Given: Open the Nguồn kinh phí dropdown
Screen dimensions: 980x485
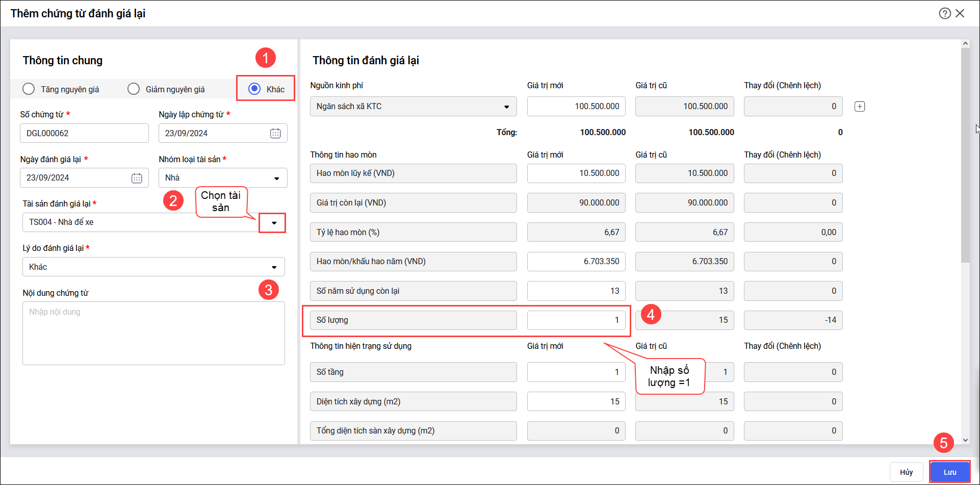Looking at the screenshot, I should click(506, 107).
